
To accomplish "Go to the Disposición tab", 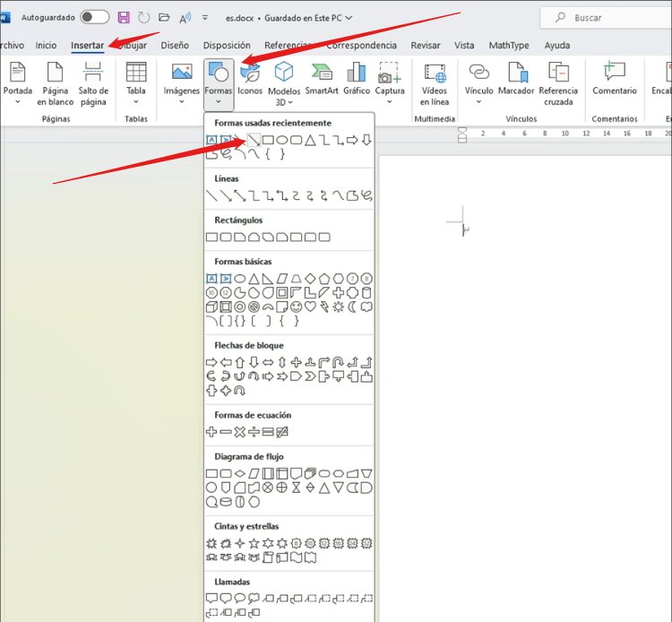I will tap(227, 46).
